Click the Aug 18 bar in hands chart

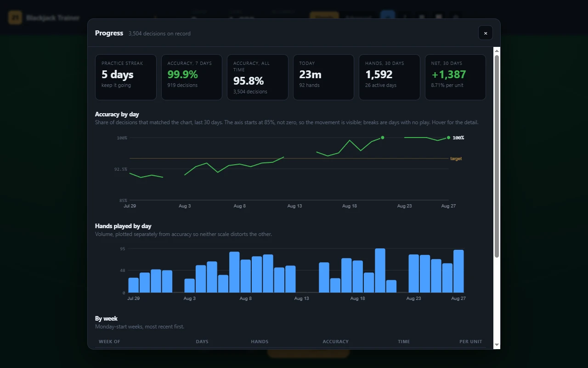(358, 276)
